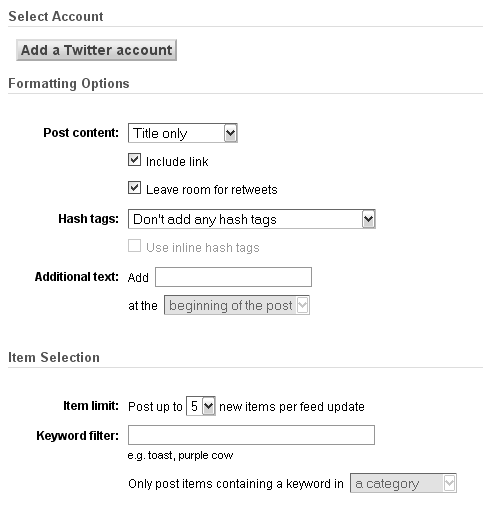
Task: Click the Leave room for retweets label
Action: pyautogui.click(x=212, y=190)
